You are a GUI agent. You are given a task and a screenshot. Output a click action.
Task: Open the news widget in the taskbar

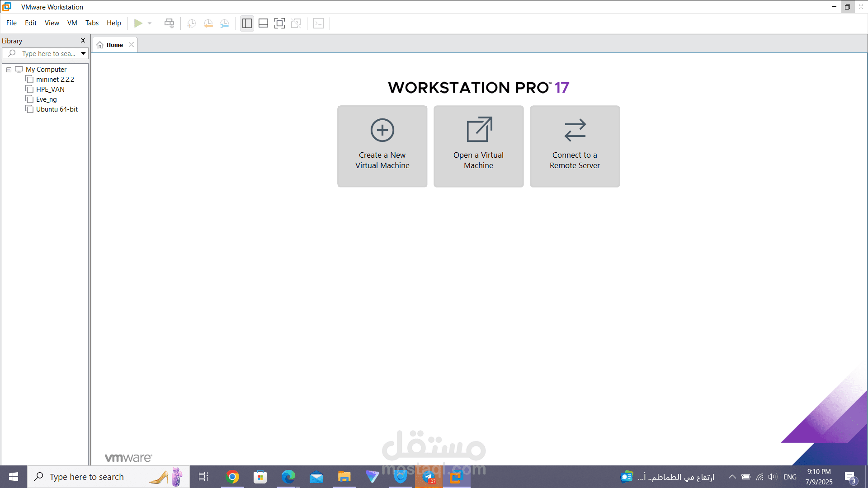[x=667, y=477]
